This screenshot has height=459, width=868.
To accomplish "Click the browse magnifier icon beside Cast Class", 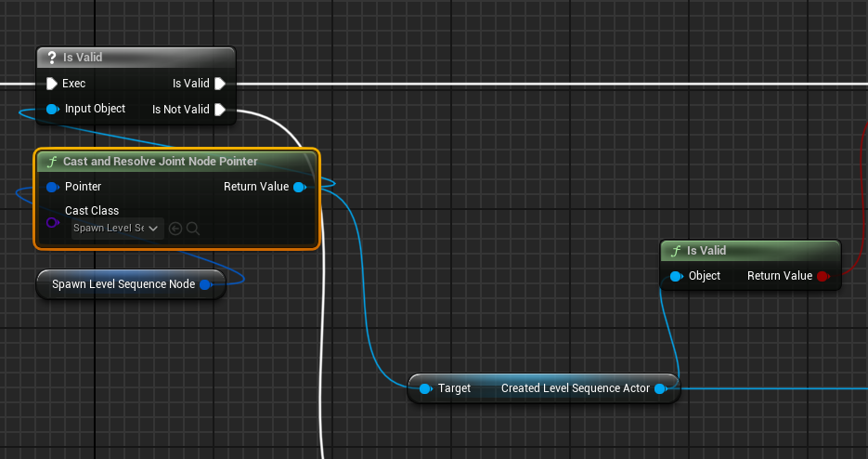I will click(193, 228).
